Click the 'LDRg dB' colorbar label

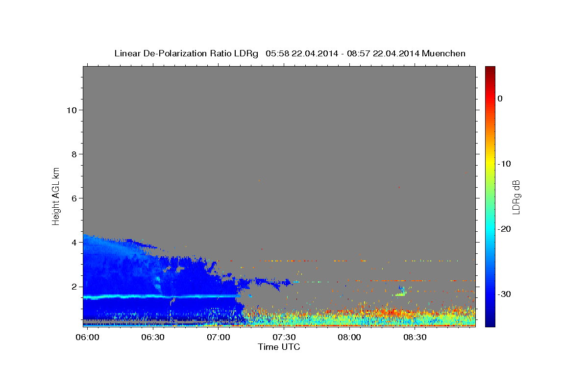pyautogui.click(x=516, y=197)
